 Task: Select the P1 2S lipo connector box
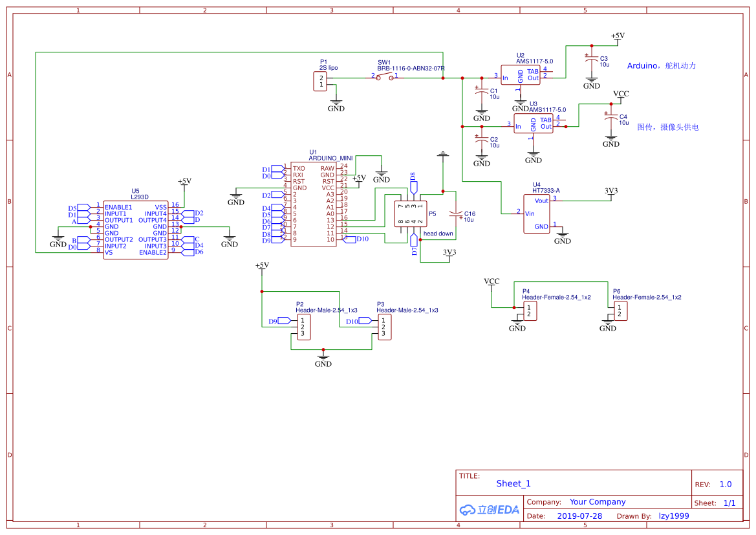[319, 81]
